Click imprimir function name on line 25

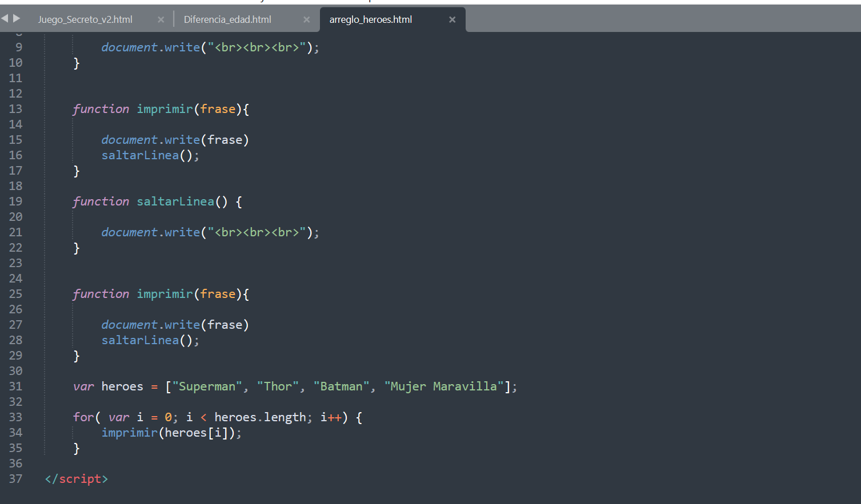(165, 294)
